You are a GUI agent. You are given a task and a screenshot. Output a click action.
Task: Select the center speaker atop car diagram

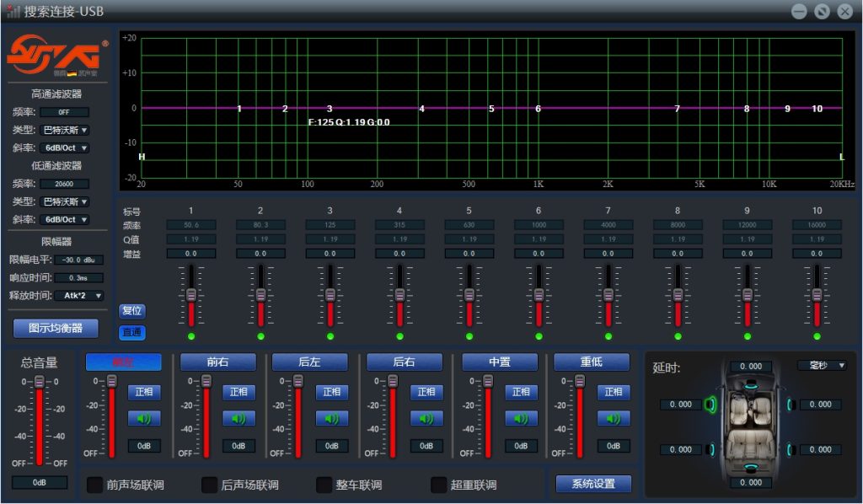point(751,385)
